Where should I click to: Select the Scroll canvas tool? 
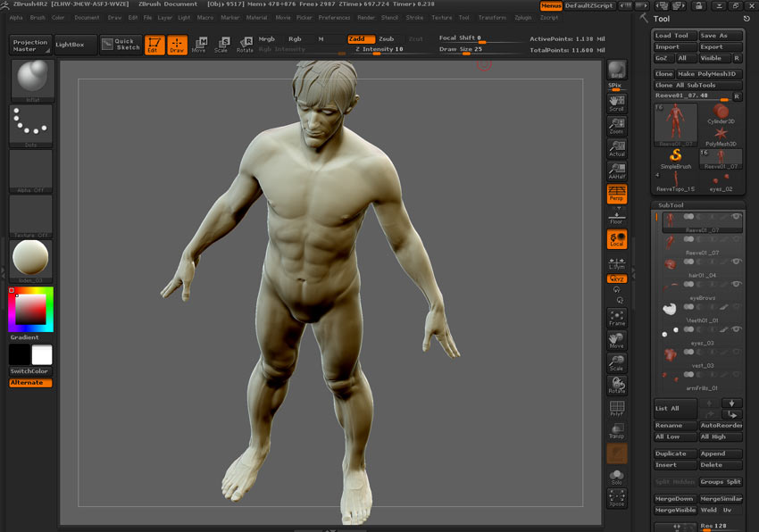617,104
